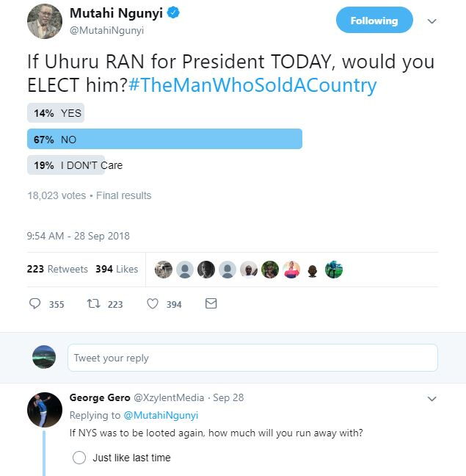Open George Gero reply options chevron

pos(432,398)
